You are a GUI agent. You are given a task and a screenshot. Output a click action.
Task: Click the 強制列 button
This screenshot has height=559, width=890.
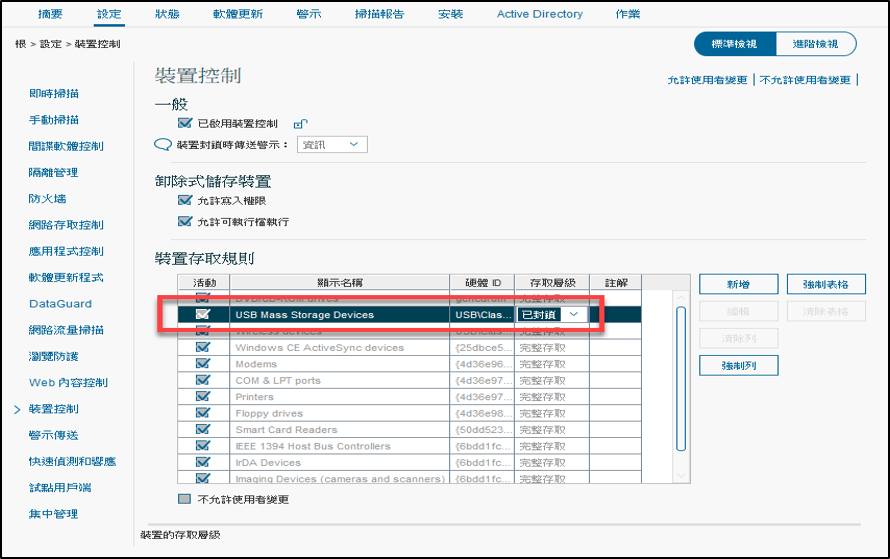point(738,366)
